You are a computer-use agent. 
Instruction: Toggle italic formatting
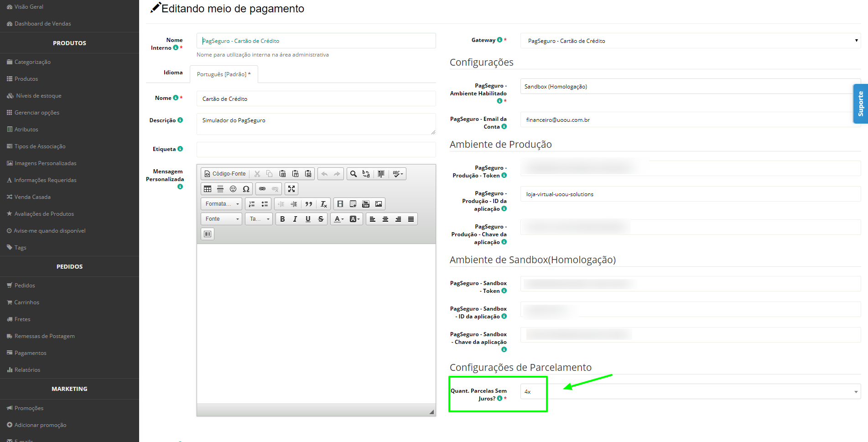[295, 219]
